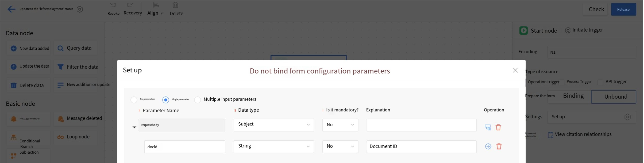
Task: Click the Check button
Action: click(596, 9)
